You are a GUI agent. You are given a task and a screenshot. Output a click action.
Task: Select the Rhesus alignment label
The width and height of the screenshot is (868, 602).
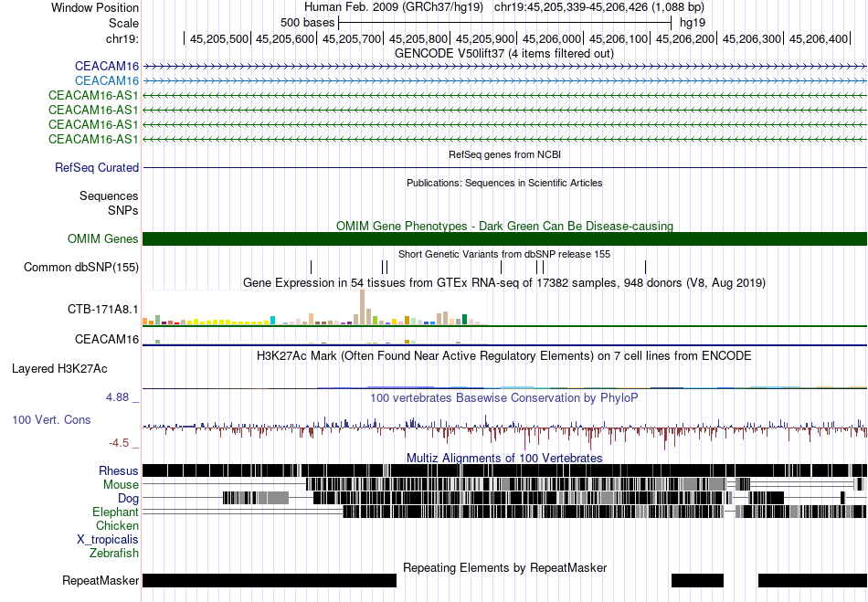point(119,470)
